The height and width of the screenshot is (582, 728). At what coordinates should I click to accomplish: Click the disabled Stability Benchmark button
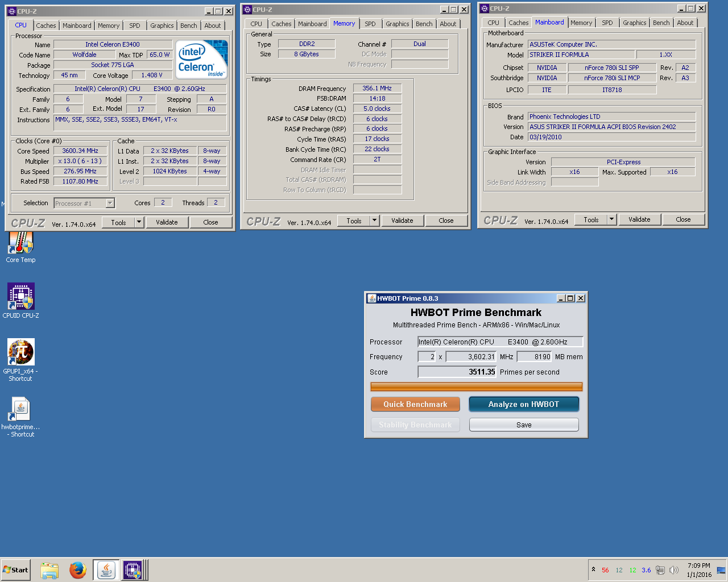click(415, 425)
